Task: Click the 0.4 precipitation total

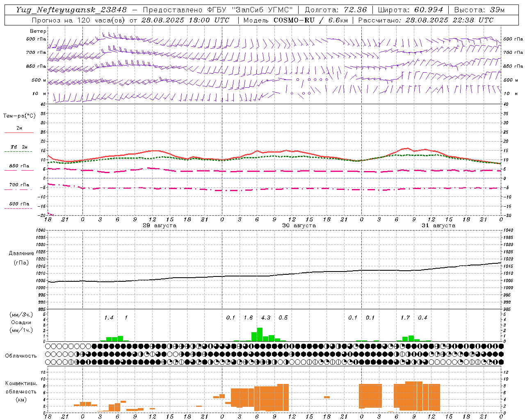Action: tap(422, 317)
